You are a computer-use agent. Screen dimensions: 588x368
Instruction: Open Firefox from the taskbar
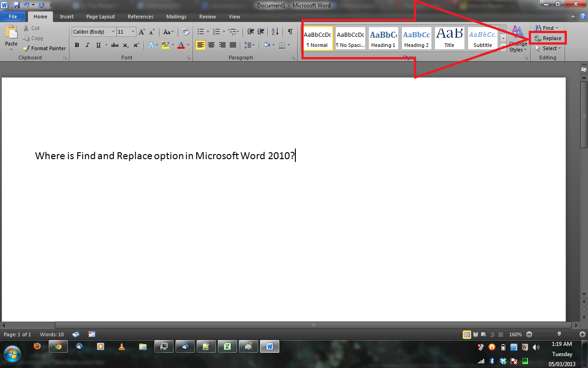click(38, 346)
